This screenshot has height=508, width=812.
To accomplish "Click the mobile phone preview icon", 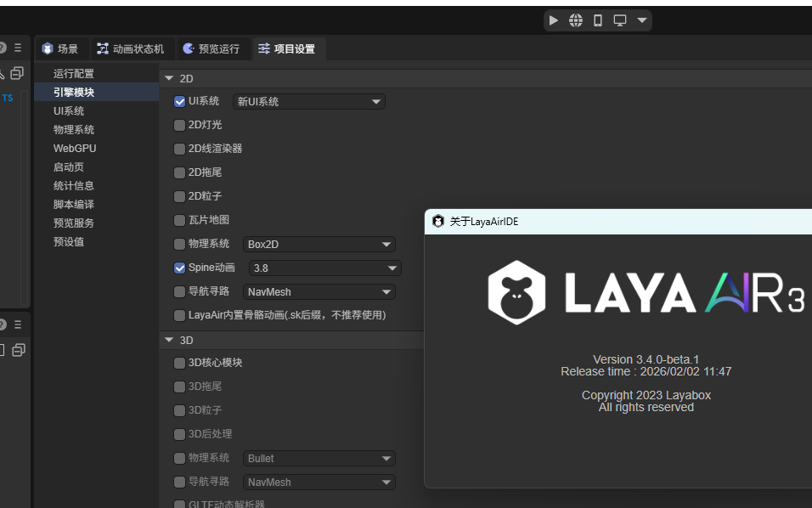I will coord(598,20).
